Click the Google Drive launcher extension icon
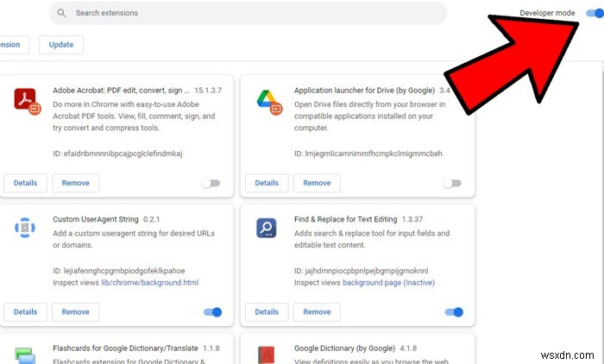 (269, 102)
